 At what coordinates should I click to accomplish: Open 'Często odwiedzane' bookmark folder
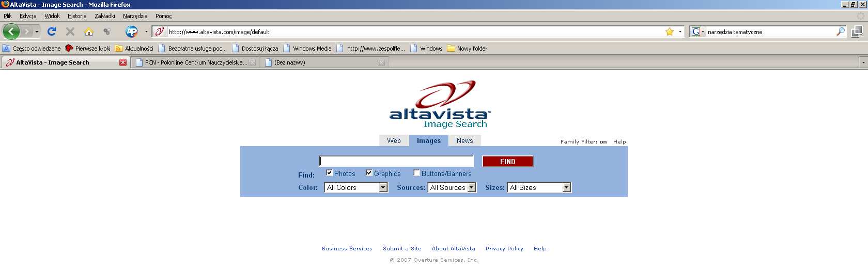(x=31, y=49)
